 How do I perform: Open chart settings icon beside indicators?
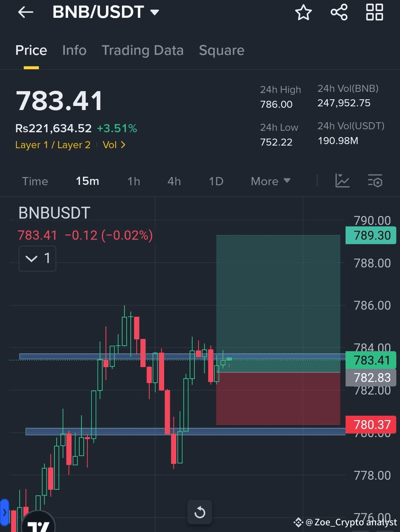pos(375,181)
